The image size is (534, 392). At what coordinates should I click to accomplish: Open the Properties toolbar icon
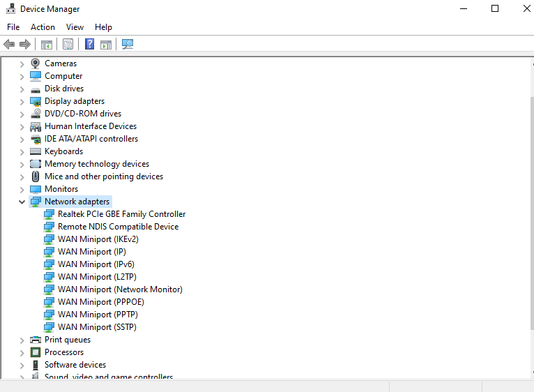68,45
